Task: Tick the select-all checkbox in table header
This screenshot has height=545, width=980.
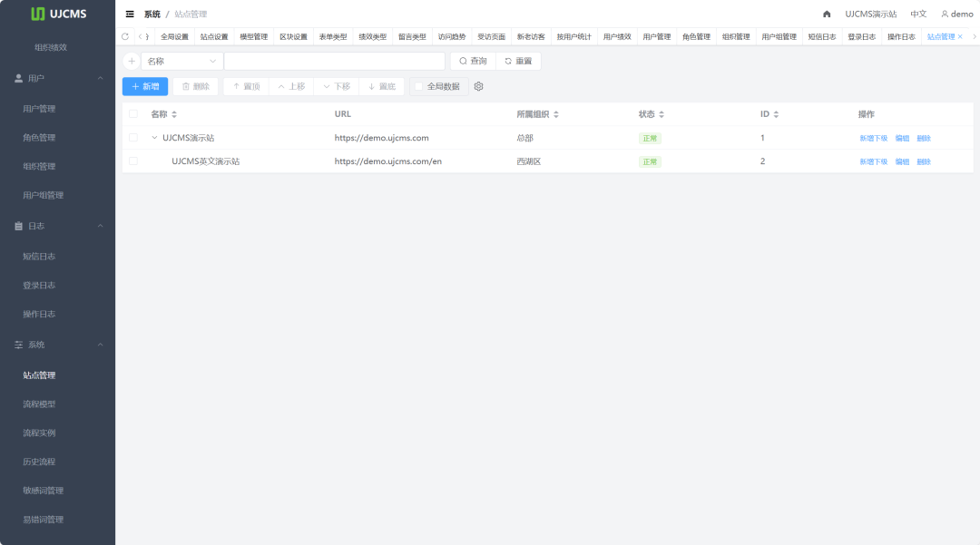Action: 133,114
